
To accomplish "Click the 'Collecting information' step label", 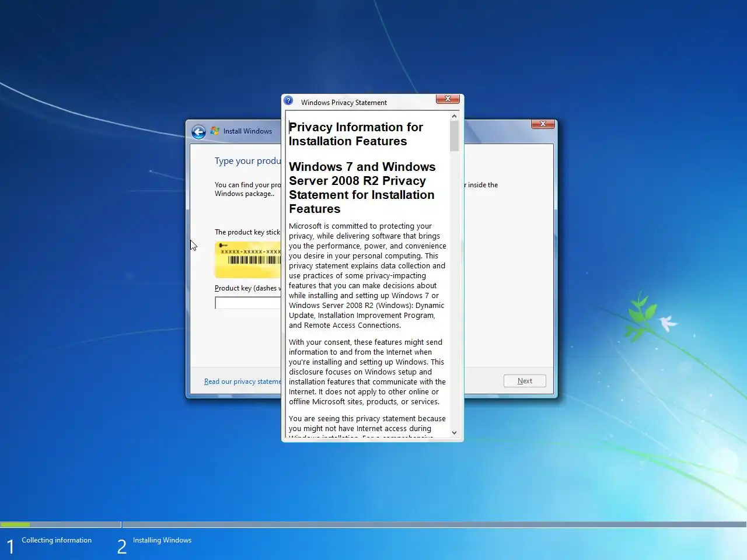I will (x=57, y=540).
